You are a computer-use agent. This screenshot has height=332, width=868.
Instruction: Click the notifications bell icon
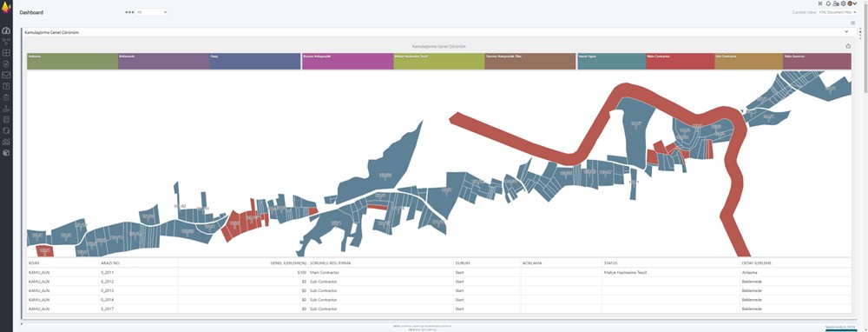tap(828, 3)
